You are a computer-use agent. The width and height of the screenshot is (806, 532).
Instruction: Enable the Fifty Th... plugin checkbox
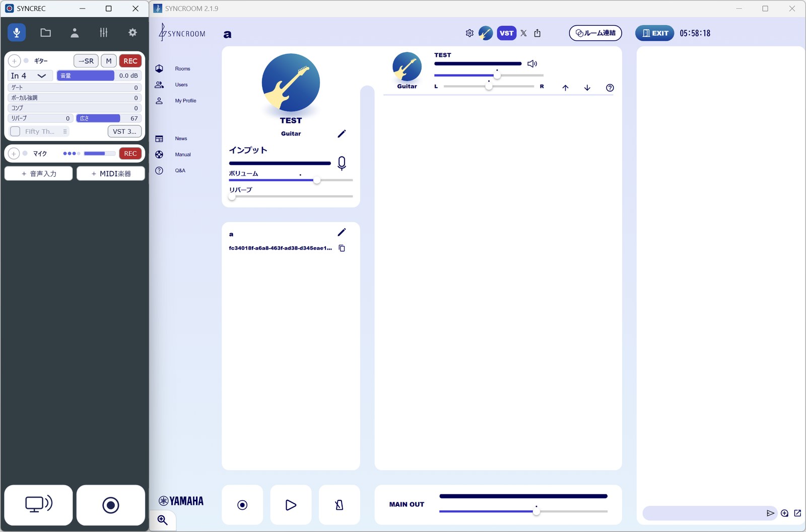tap(15, 131)
